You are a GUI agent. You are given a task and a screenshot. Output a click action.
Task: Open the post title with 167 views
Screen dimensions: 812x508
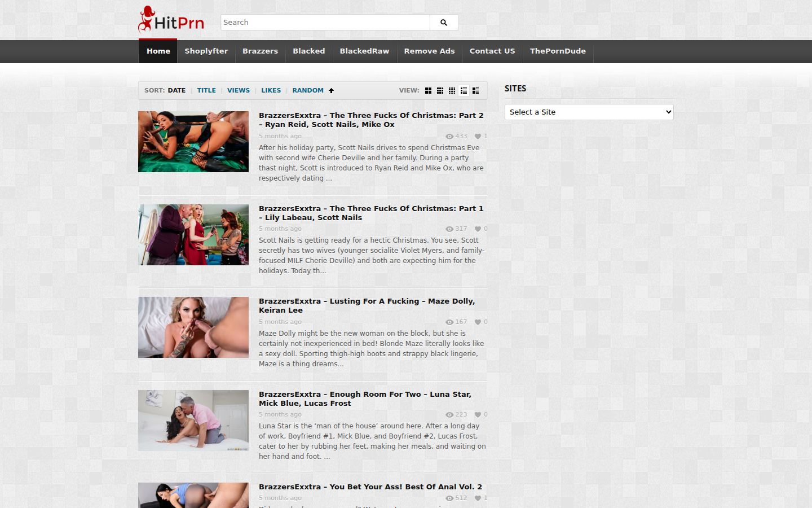[x=367, y=305]
